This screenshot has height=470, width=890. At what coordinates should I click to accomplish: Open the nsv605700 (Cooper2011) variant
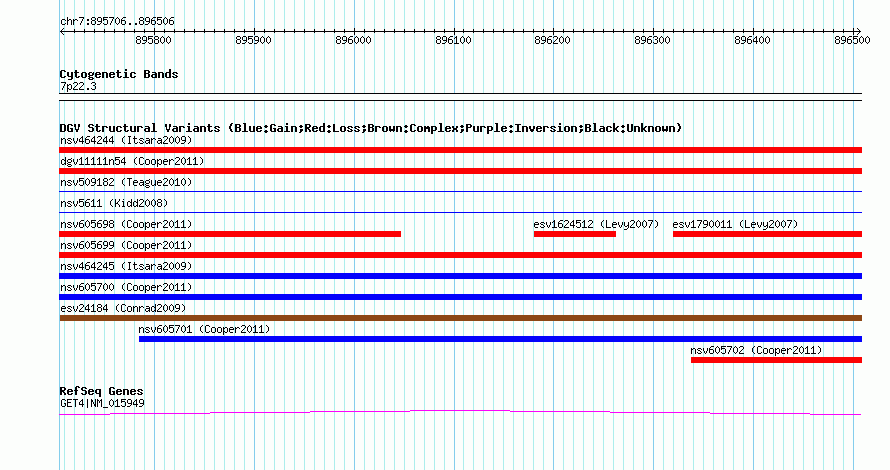point(126,287)
